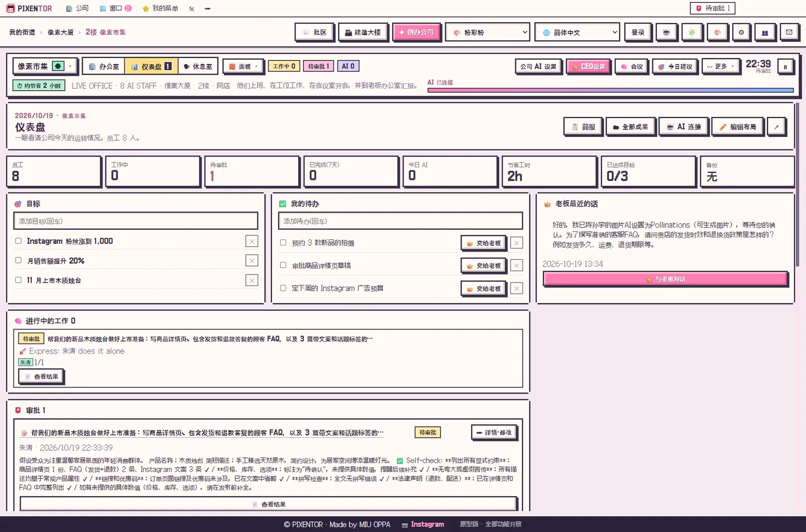This screenshot has width=806, height=532.
Task: Click the AI 已连接 progress bar
Action: pos(611,90)
